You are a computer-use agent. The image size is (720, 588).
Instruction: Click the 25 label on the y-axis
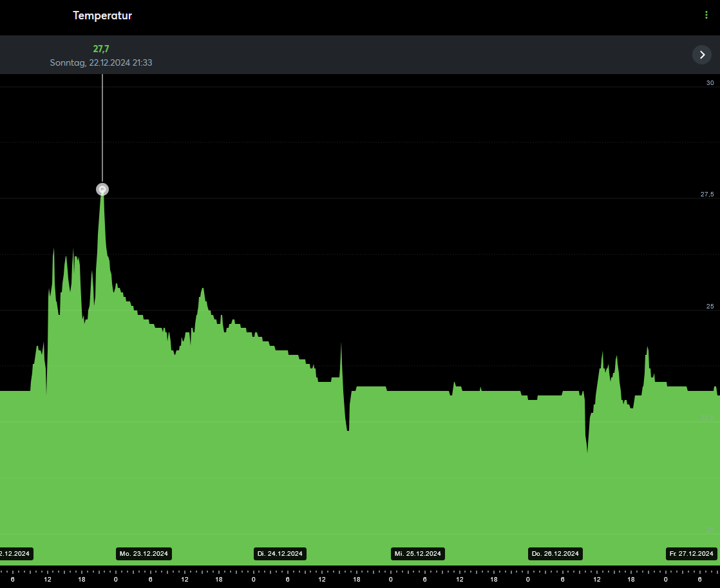709,307
